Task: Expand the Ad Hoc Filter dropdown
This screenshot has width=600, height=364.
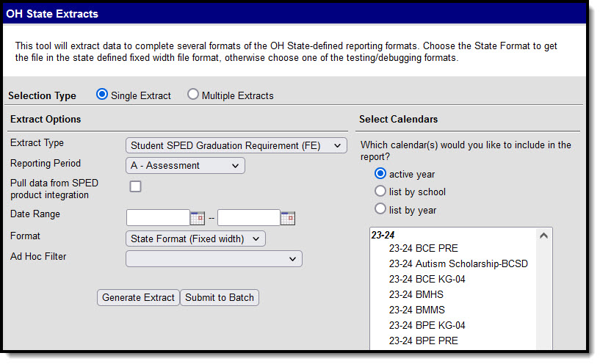Action: [x=214, y=259]
